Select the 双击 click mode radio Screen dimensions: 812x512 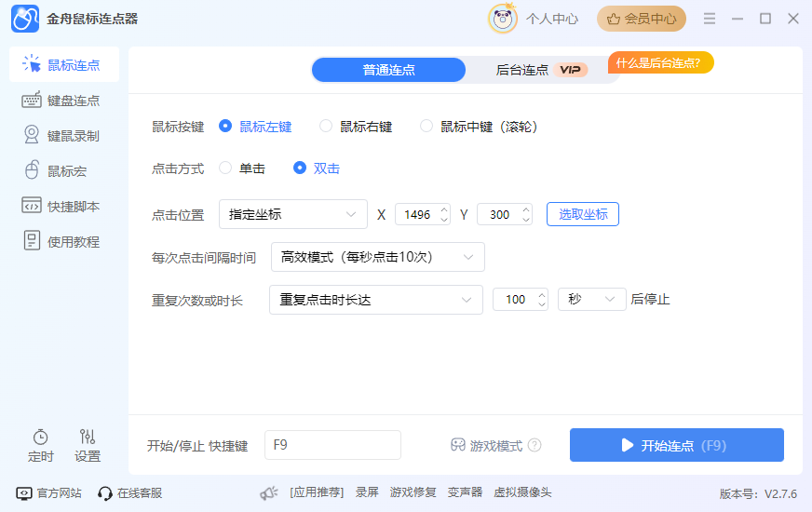coord(300,168)
